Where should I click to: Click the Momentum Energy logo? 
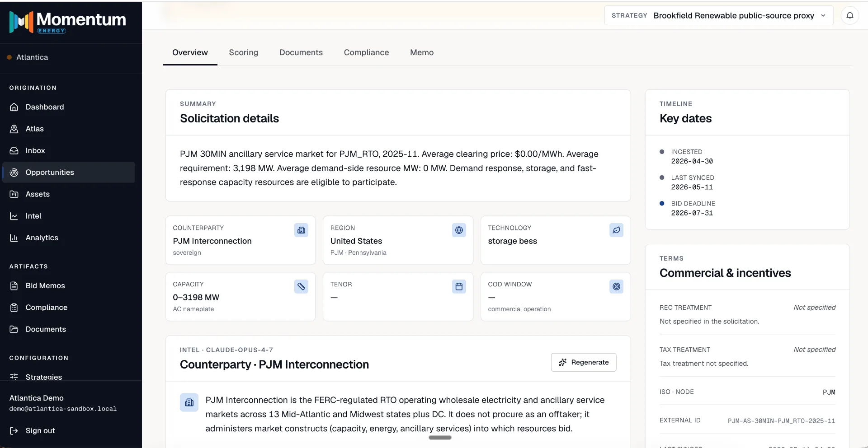68,22
